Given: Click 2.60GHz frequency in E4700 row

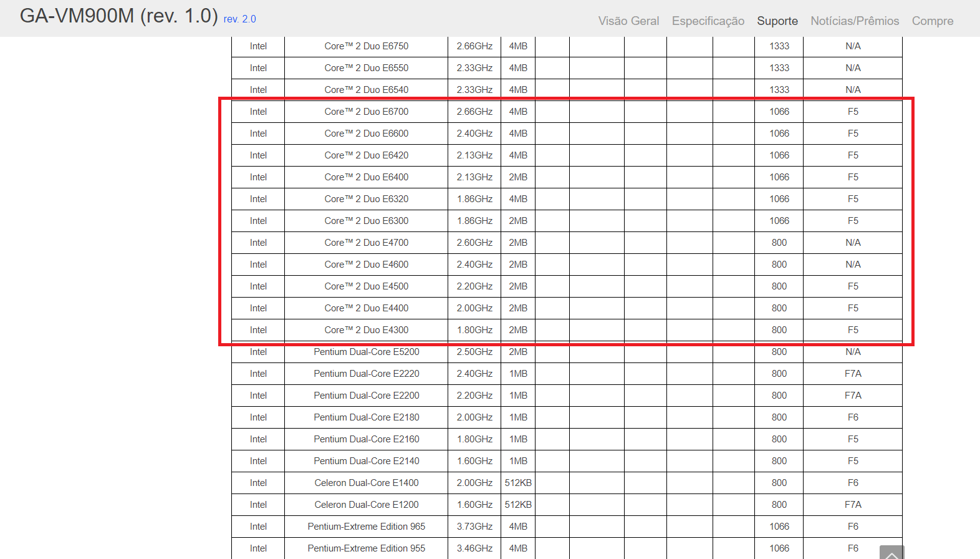Looking at the screenshot, I should point(474,243).
